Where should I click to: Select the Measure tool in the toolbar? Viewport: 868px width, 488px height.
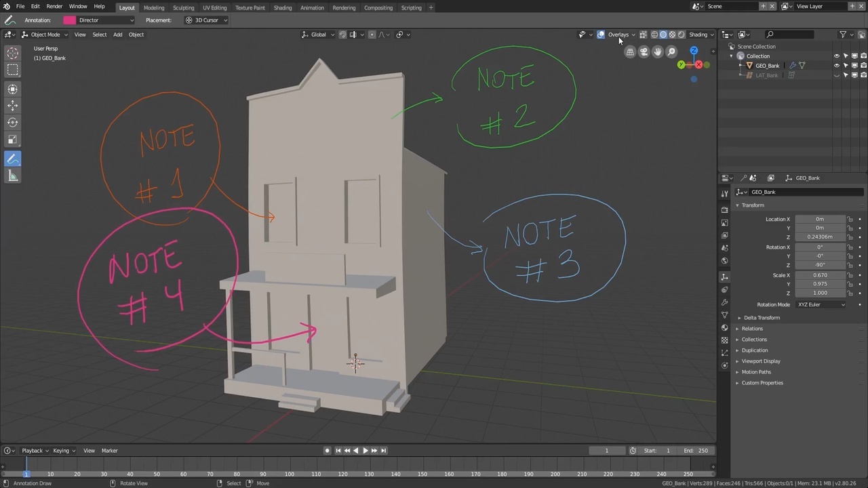click(x=12, y=176)
